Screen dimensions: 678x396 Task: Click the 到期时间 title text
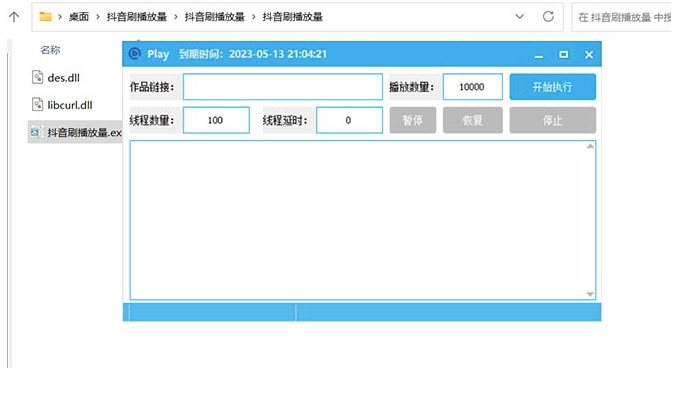(253, 54)
